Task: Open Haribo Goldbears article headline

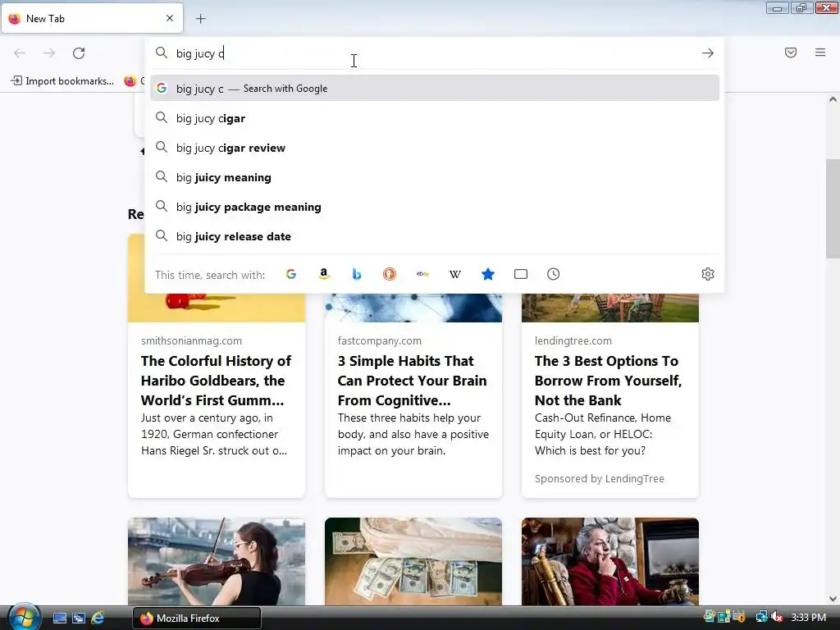Action: coord(216,381)
